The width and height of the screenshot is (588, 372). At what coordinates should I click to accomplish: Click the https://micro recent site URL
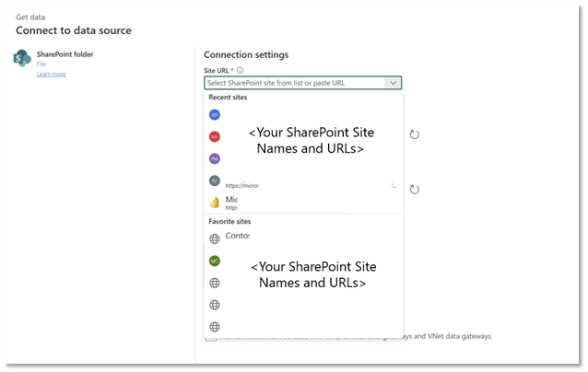click(x=241, y=185)
